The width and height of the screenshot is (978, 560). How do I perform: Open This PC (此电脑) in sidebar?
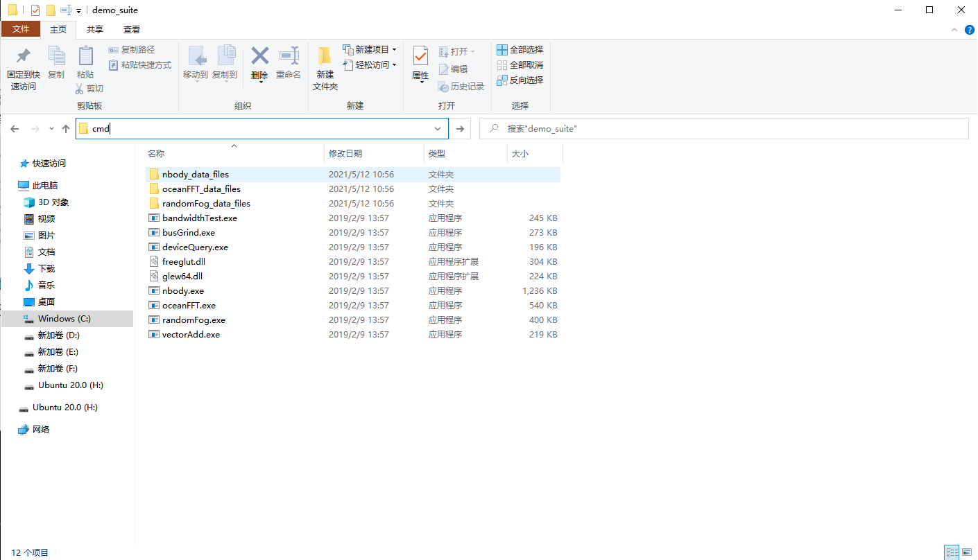[44, 186]
